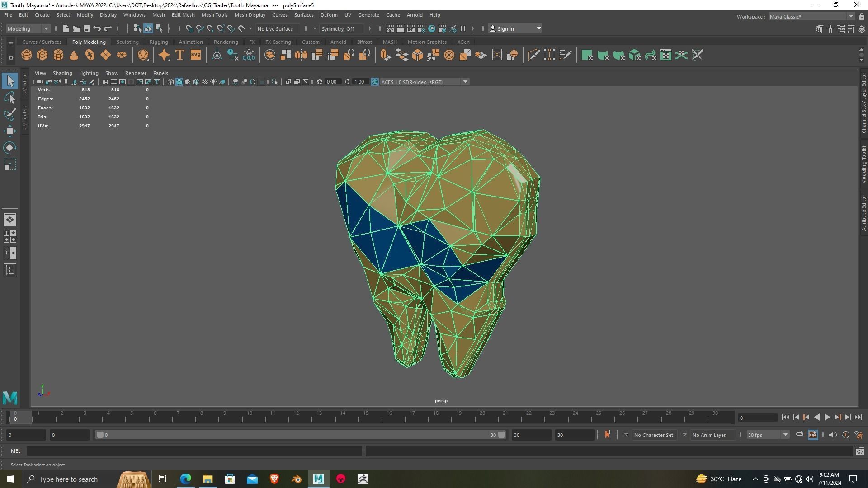868x488 pixels.
Task: Click the Platonic solid shelf icon
Action: click(143, 55)
